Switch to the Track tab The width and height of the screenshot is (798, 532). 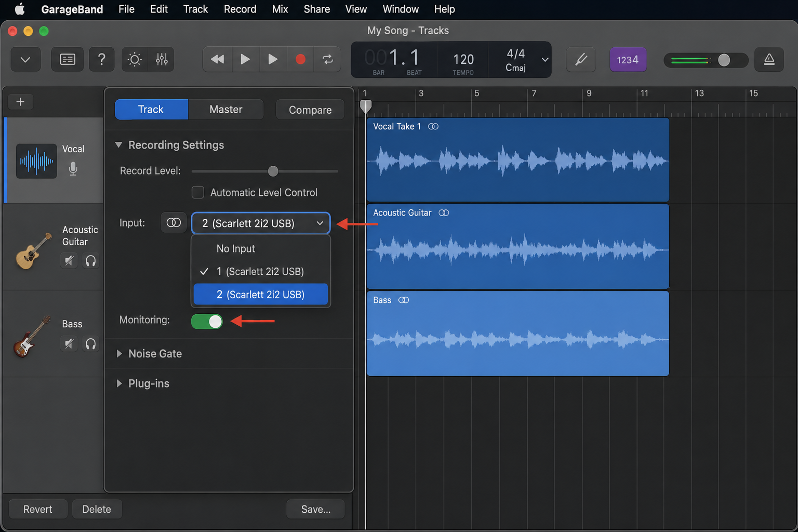pos(151,110)
